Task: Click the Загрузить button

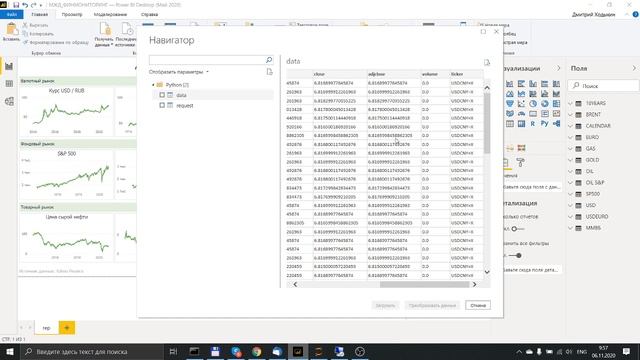Action: (385, 305)
